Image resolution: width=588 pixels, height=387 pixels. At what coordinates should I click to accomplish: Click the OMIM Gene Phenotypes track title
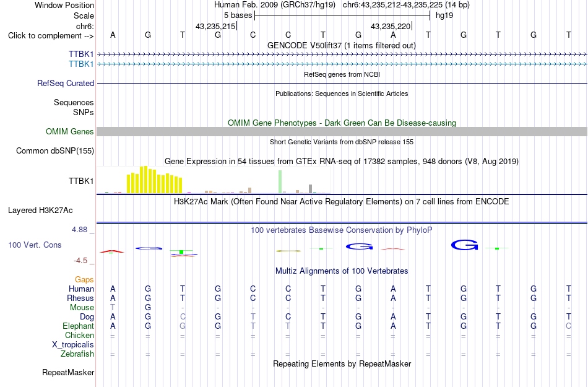coord(342,123)
